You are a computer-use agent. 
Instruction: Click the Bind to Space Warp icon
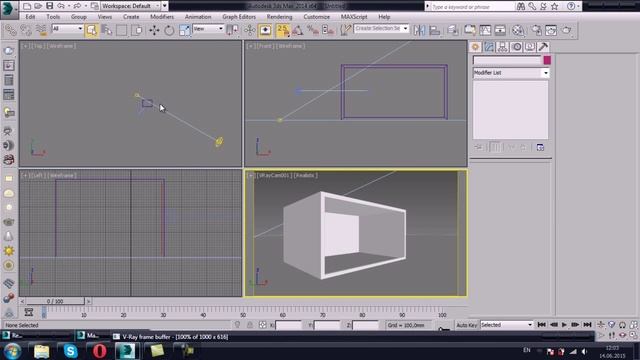click(x=41, y=30)
